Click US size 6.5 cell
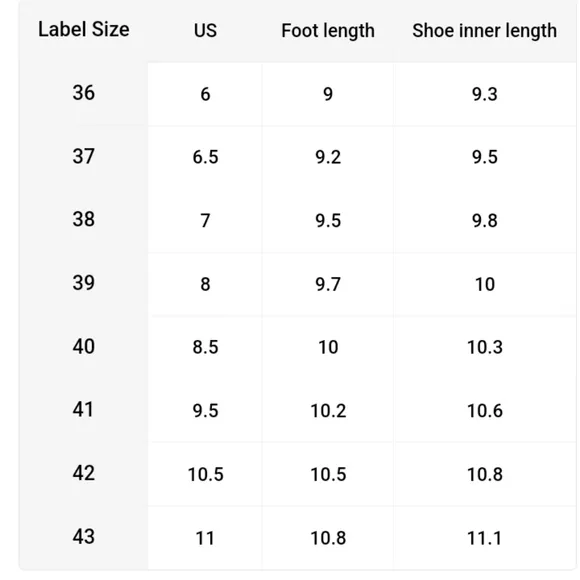Image resolution: width=580 pixels, height=580 pixels. point(205,157)
